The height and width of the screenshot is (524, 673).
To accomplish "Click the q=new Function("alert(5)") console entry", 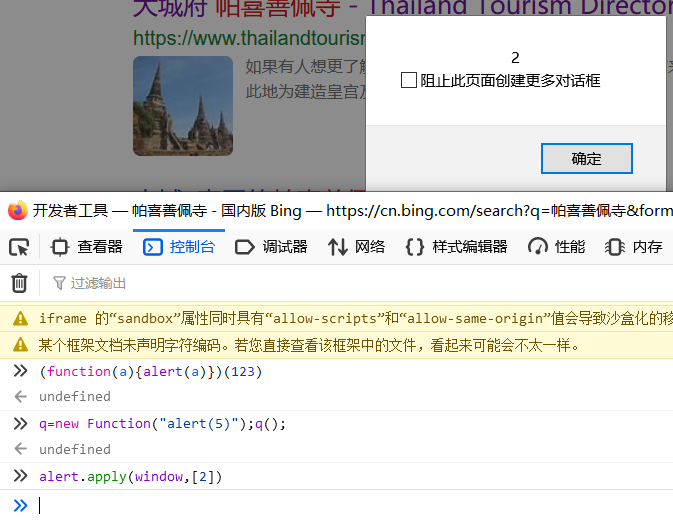I will (162, 424).
